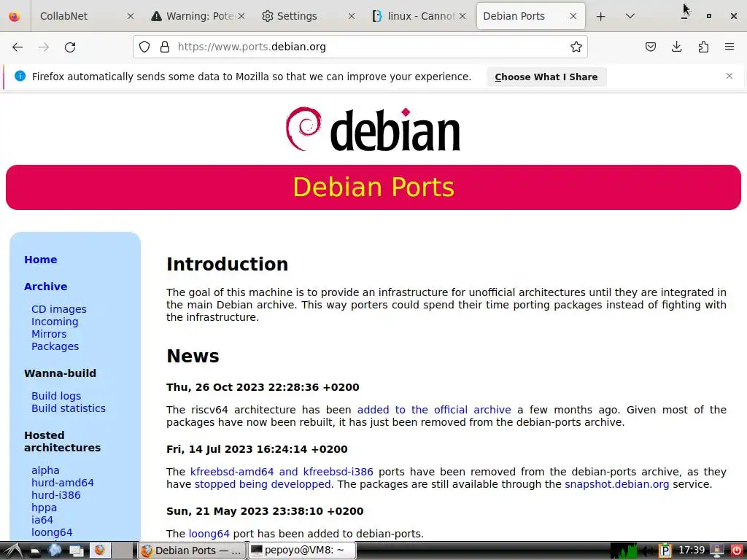Select Debian Ports window in taskbar
This screenshot has height=560, width=747.
click(191, 551)
